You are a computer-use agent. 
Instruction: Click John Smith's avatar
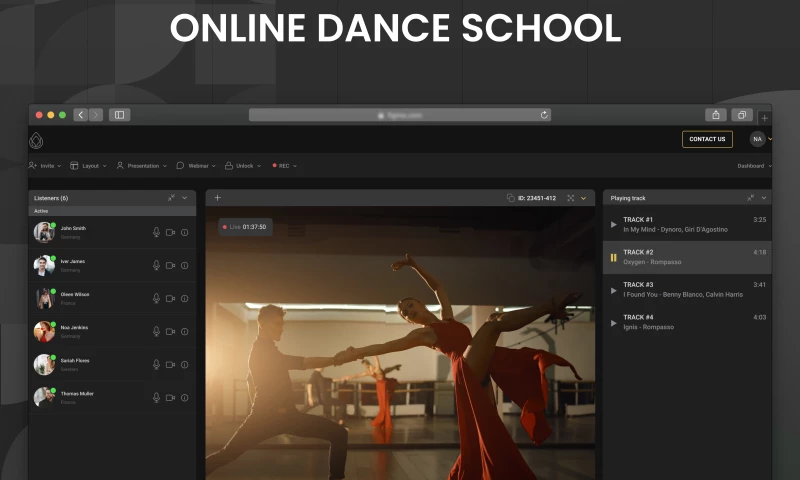[x=44, y=233]
